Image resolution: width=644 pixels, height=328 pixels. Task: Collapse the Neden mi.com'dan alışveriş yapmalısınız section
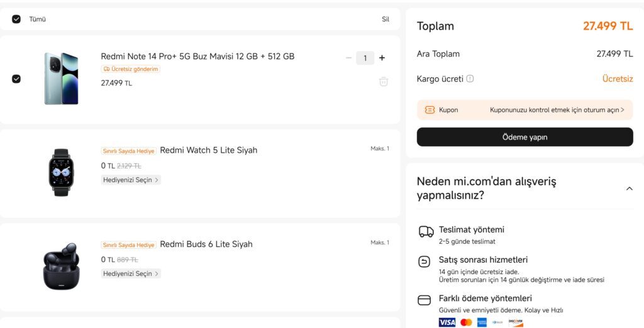[x=629, y=189]
